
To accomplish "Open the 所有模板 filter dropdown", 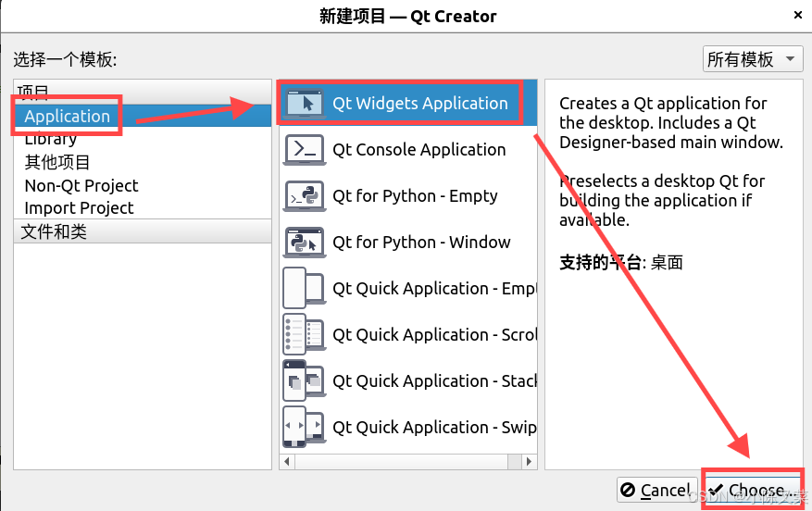I will (753, 59).
